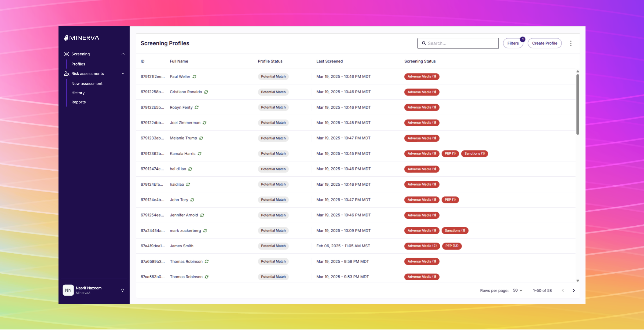
Task: Click rescreen icon beside Cristiano Ronaldo
Action: [x=206, y=92]
